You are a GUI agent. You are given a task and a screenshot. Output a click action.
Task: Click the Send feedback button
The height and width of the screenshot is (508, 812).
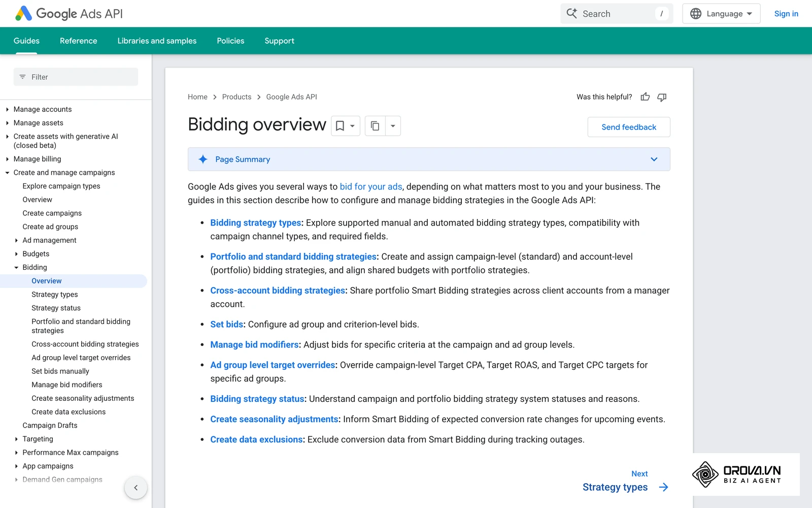tap(629, 127)
